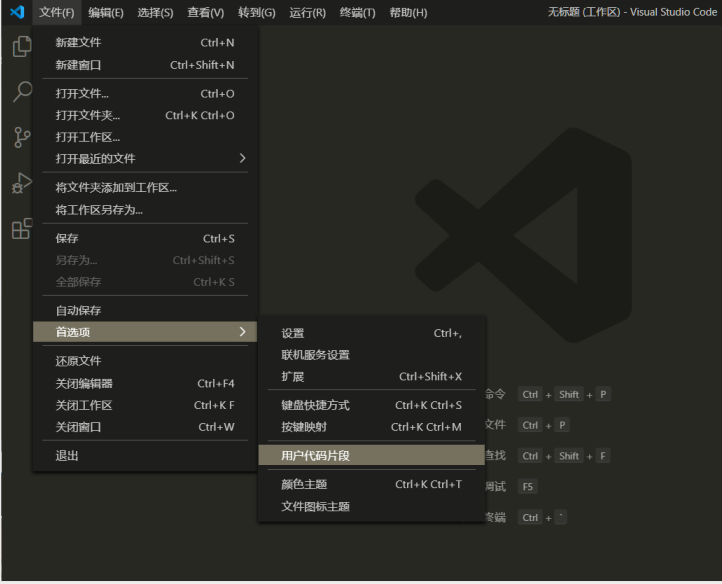
Task: Open the 编辑(E) menu
Action: pyautogui.click(x=106, y=12)
